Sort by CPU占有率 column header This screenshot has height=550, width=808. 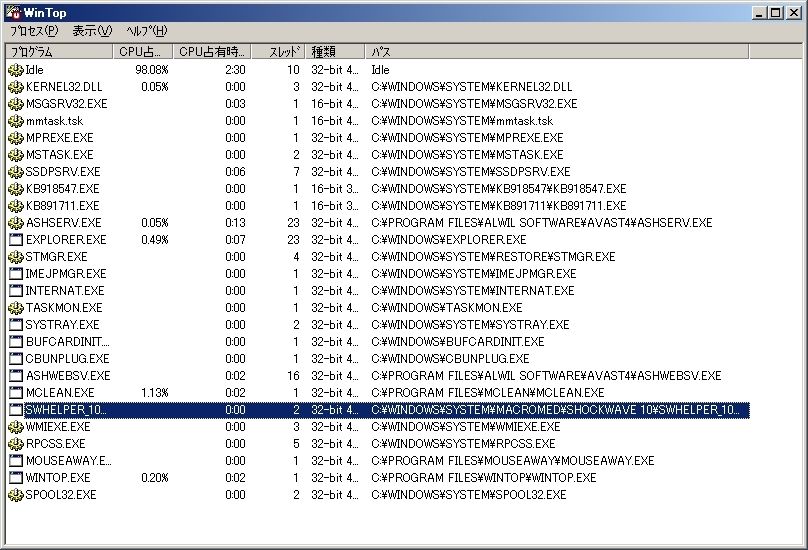(x=143, y=52)
